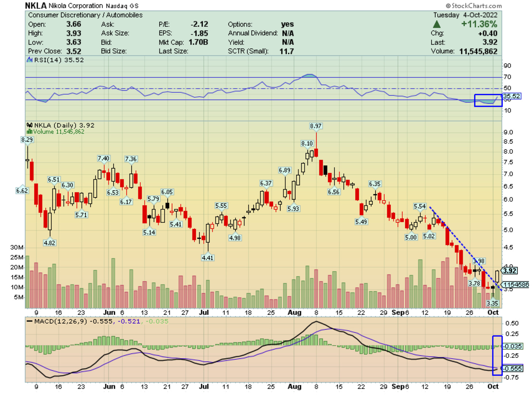Screen dimensions: 532x395
Task: Click the 4.41 low price label
Action: 208,258
